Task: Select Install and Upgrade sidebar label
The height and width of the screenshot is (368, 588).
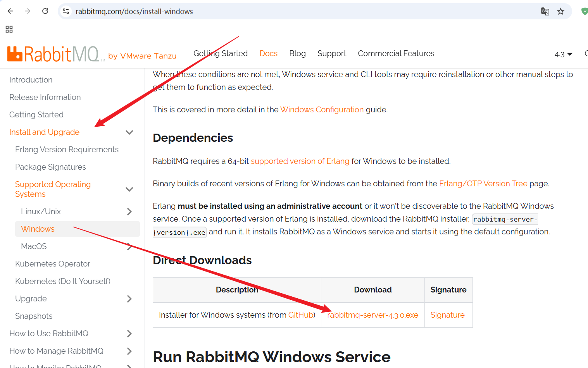Action: point(44,132)
